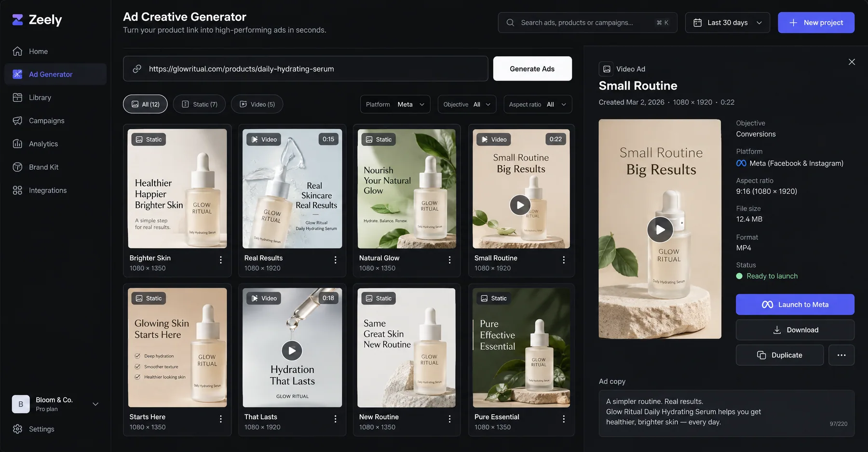Open the New Routine card options menu
This screenshot has width=868, height=452.
[450, 419]
